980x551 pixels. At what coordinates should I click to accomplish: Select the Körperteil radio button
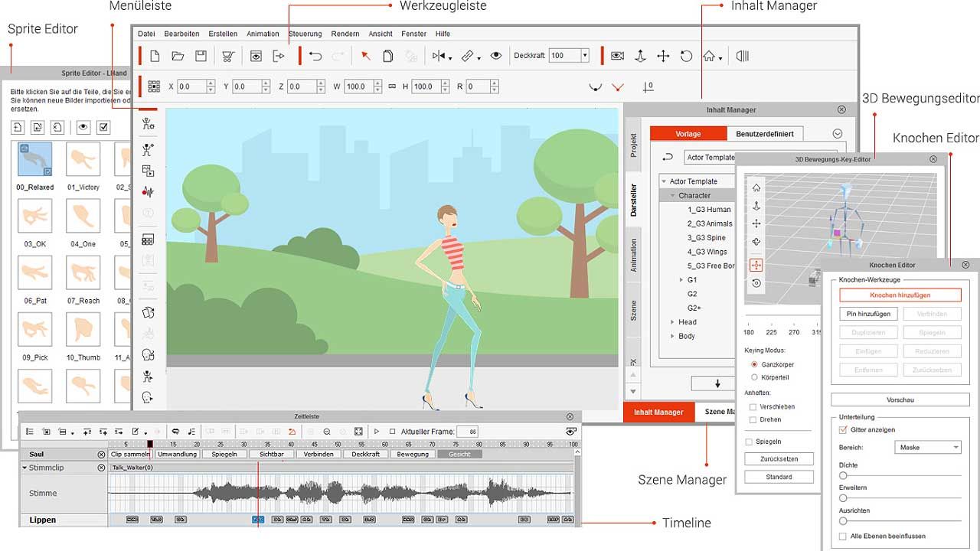[x=755, y=377]
